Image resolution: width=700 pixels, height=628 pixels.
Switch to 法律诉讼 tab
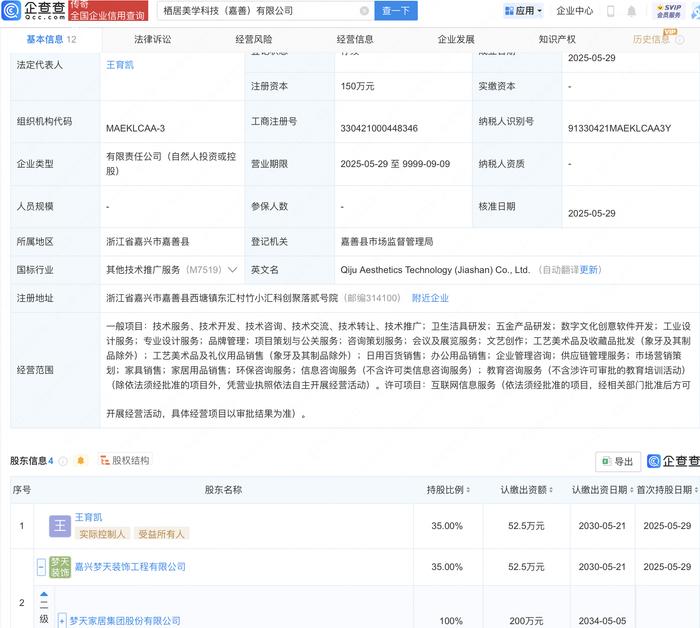(x=153, y=39)
